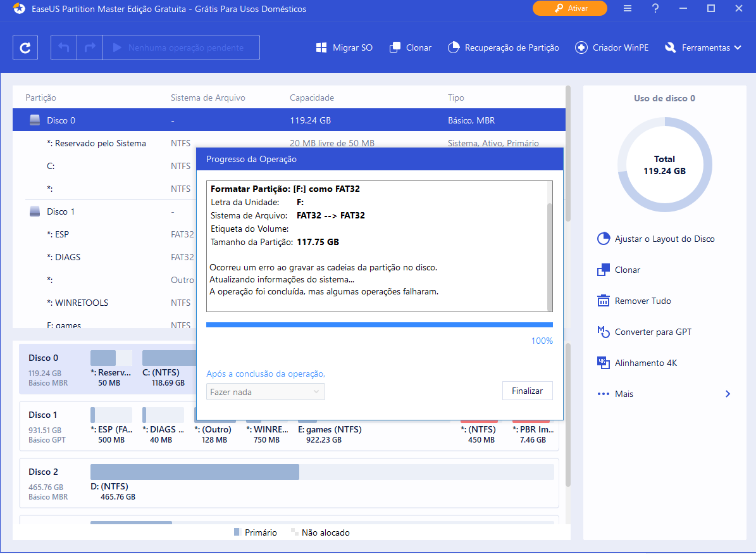This screenshot has height=554, width=756.
Task: Select the DIAGS partition row
Action: coord(104,257)
